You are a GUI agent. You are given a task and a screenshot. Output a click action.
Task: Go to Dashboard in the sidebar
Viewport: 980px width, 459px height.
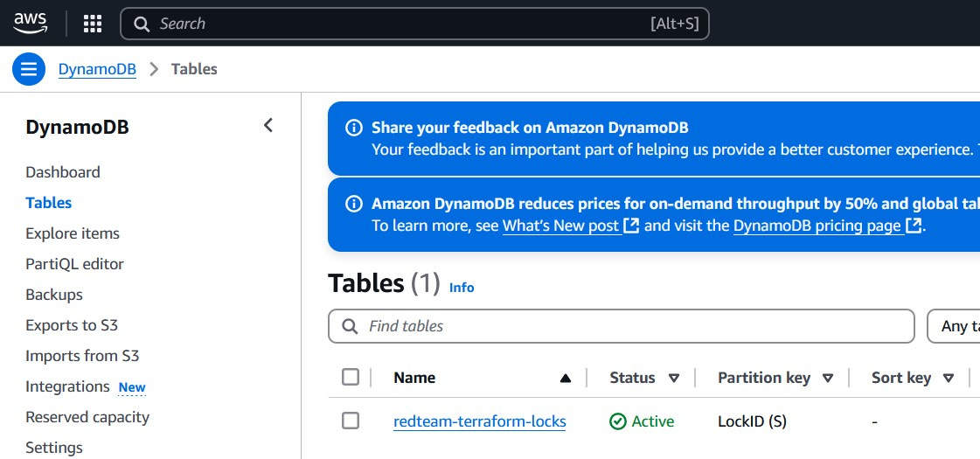click(x=62, y=172)
